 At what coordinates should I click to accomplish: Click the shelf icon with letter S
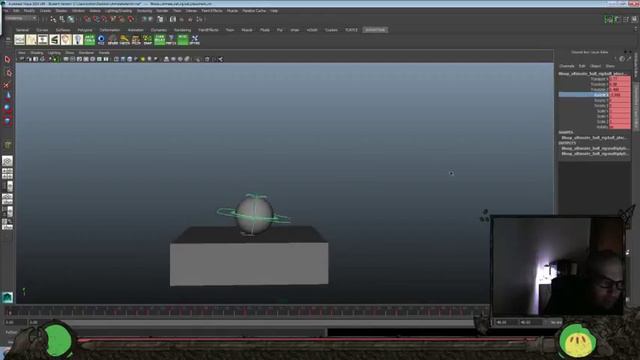(x=54, y=40)
